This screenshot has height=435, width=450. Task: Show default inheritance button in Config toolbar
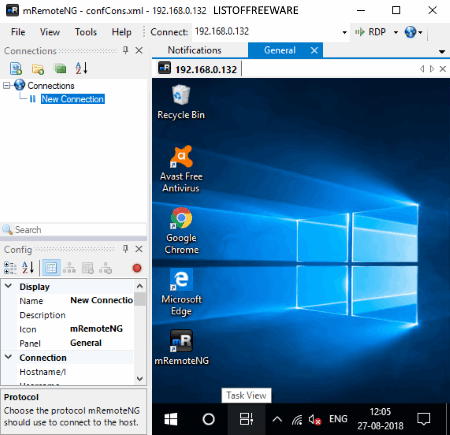click(106, 268)
